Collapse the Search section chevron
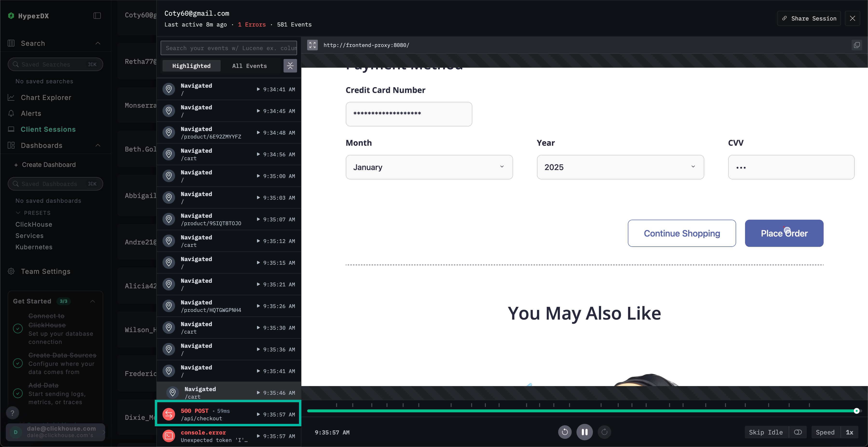 [x=98, y=43]
